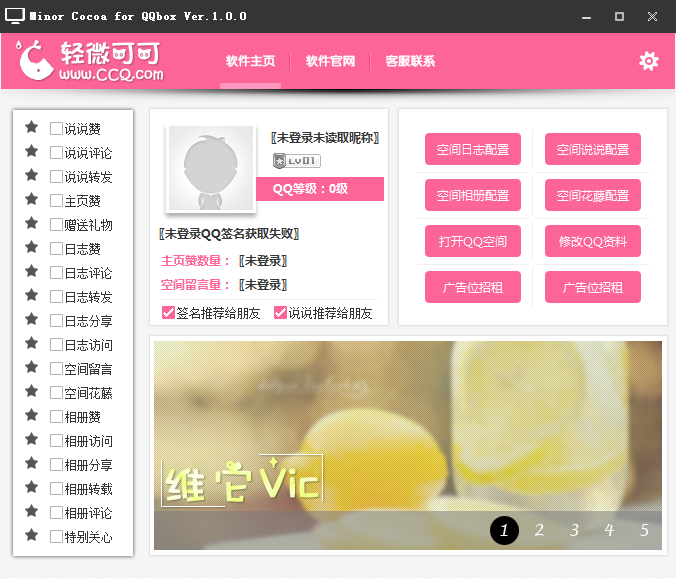Click the 修改QQ资料 button
This screenshot has height=579, width=676.
coord(593,241)
